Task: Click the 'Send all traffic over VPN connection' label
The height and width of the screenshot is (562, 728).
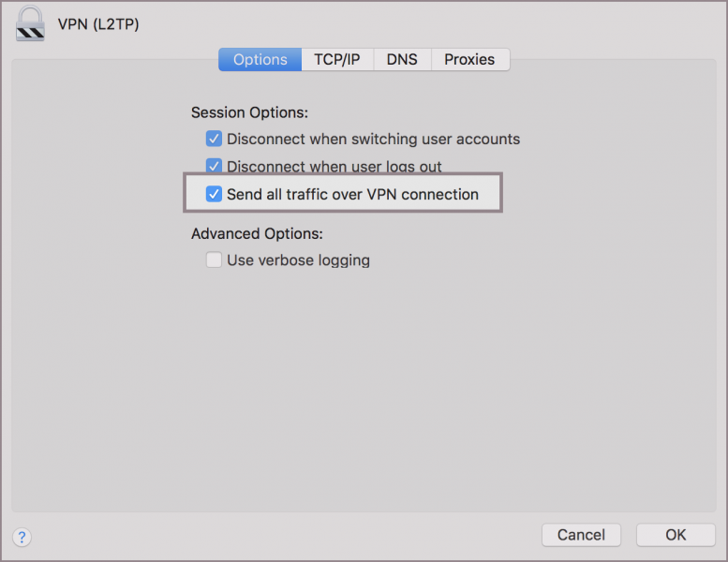Action: [352, 195]
